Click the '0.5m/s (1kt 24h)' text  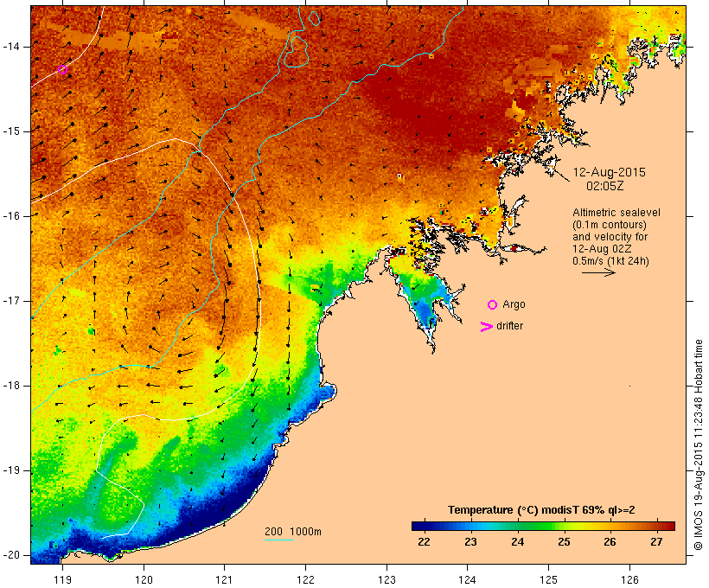610,261
